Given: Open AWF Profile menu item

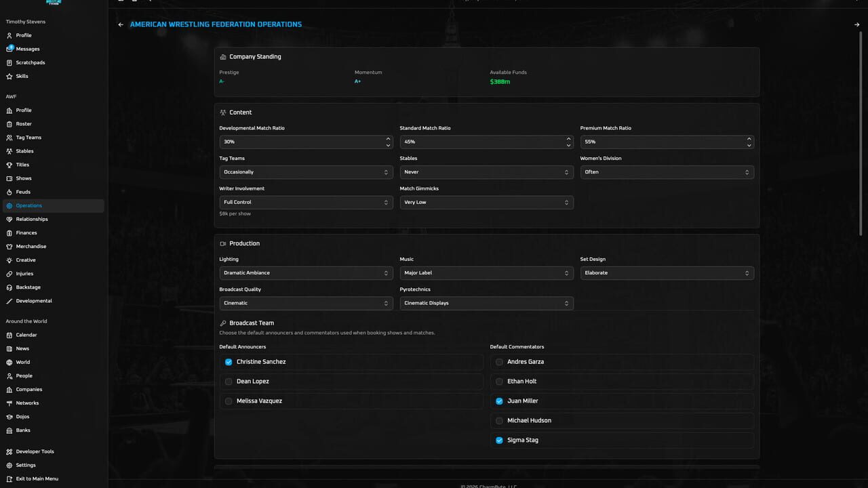Looking at the screenshot, I should tap(54, 110).
